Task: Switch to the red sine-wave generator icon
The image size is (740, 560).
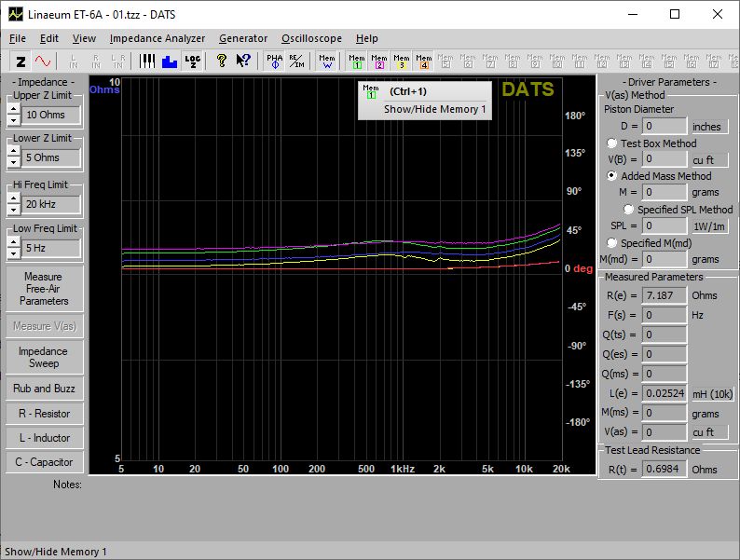Action: pyautogui.click(x=43, y=61)
